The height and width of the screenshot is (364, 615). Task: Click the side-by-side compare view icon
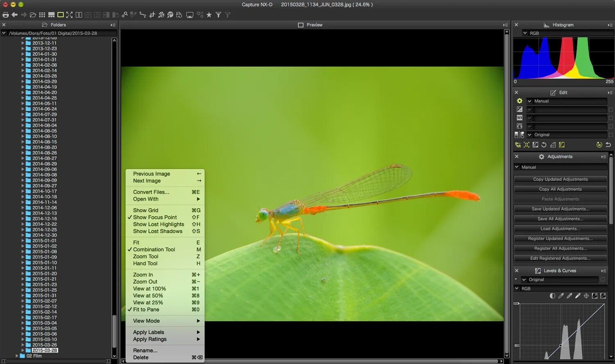point(79,15)
